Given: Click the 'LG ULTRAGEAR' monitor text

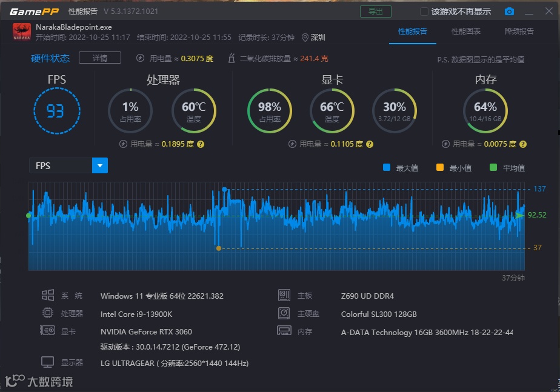Looking at the screenshot, I should (x=175, y=364).
